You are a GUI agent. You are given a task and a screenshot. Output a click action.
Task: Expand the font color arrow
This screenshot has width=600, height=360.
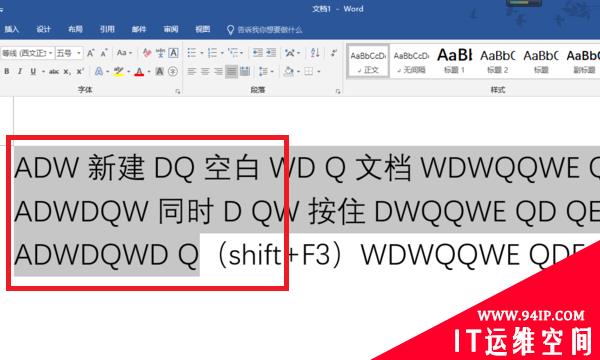[x=148, y=72]
